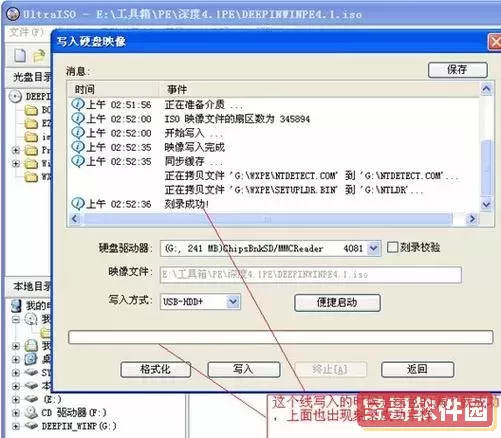Click the 映像文件 path field
The height and width of the screenshot is (438, 501).
point(311,275)
